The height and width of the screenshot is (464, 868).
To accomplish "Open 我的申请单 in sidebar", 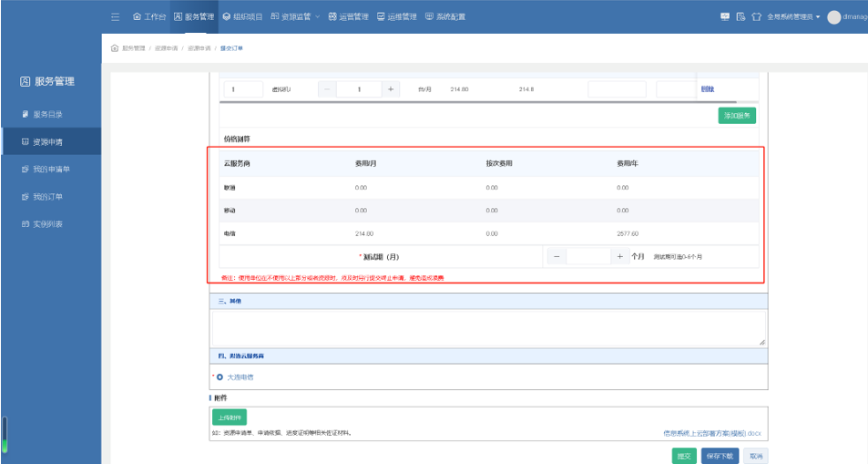I will [x=51, y=169].
